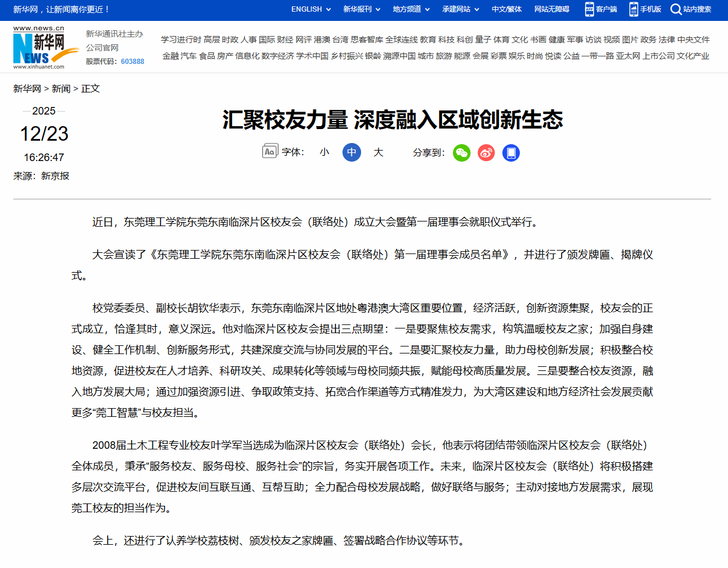Viewport: 728px width, 568px height.
Task: Open the 财经 navigation item
Action: point(285,40)
